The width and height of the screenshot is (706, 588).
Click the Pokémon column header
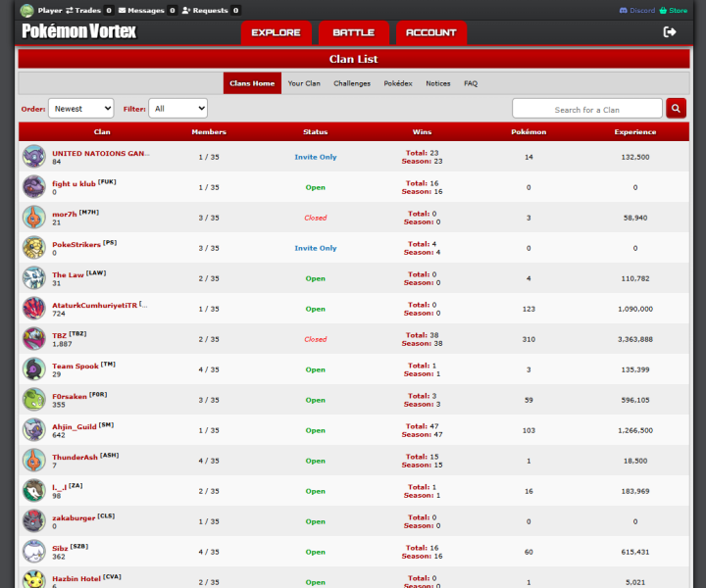point(529,132)
